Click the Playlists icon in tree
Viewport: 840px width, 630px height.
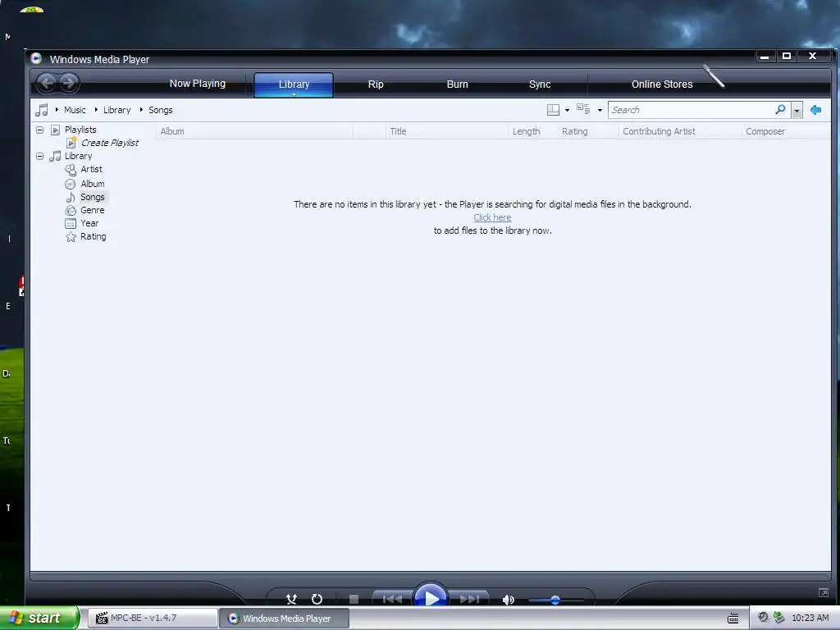click(x=55, y=130)
